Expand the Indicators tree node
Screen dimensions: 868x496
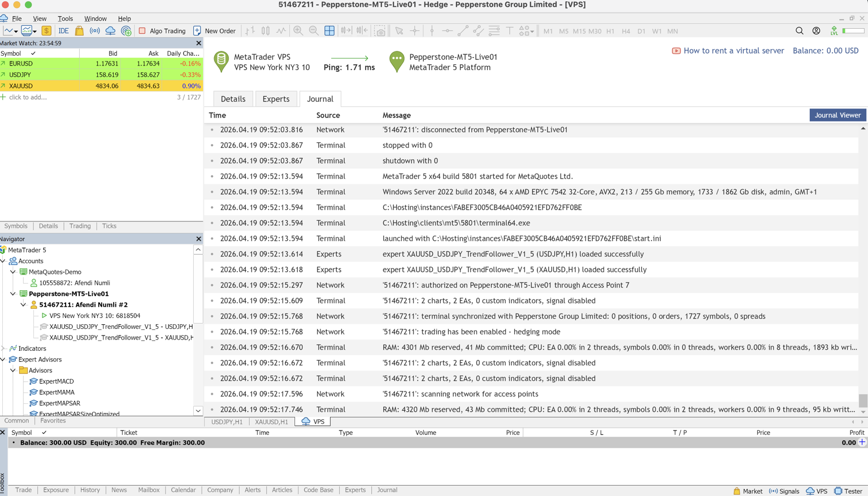point(3,349)
